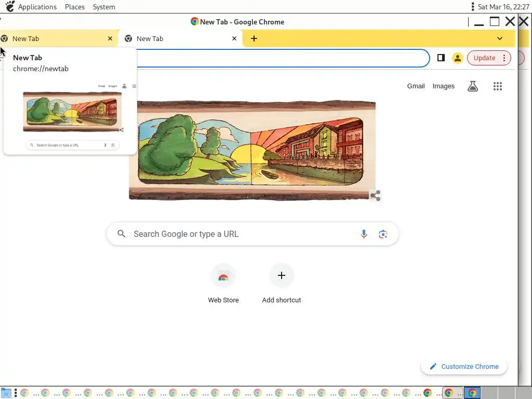Click the pressed active Chrome taskbar button
The width and height of the screenshot is (532, 399).
453,393
